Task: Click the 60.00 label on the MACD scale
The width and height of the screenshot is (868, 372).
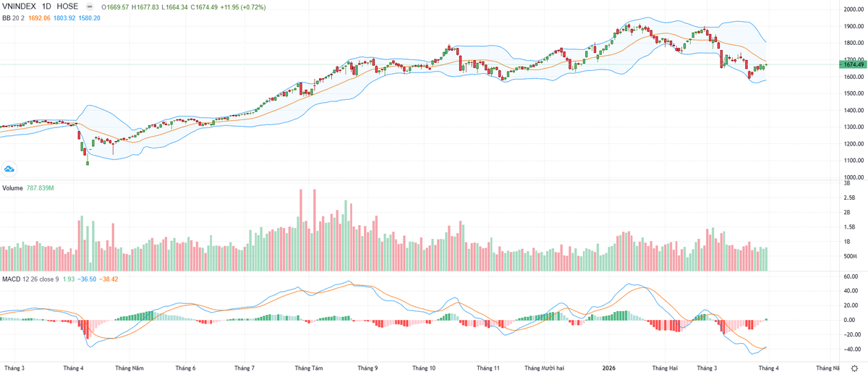Action: (x=851, y=276)
